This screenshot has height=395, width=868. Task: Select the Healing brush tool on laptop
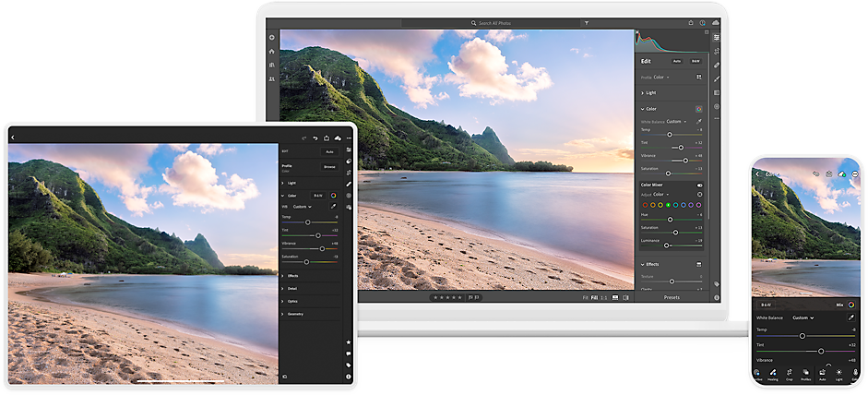[x=717, y=65]
